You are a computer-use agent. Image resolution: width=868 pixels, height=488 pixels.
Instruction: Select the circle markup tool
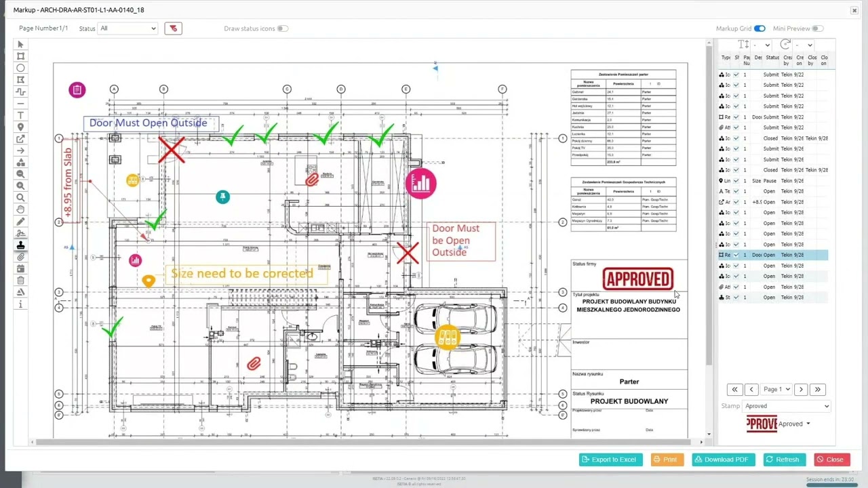click(x=20, y=68)
